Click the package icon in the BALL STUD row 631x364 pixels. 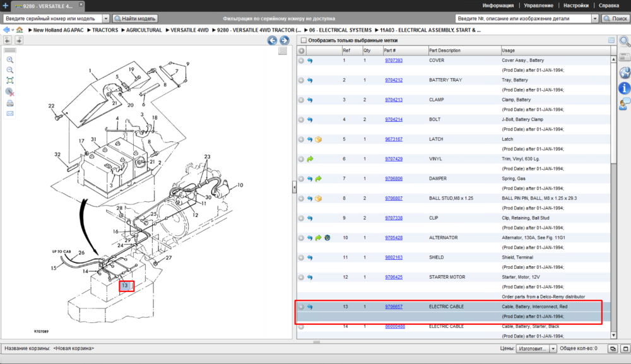point(318,198)
